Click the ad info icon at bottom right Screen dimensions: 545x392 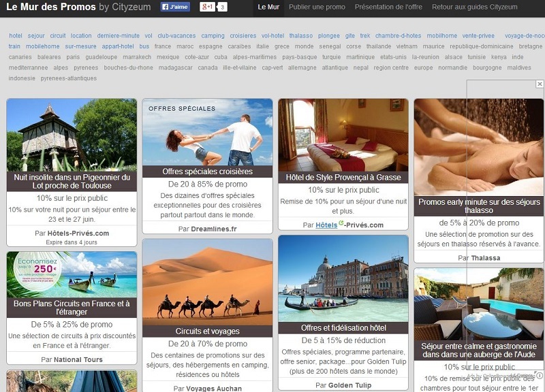click(x=539, y=375)
